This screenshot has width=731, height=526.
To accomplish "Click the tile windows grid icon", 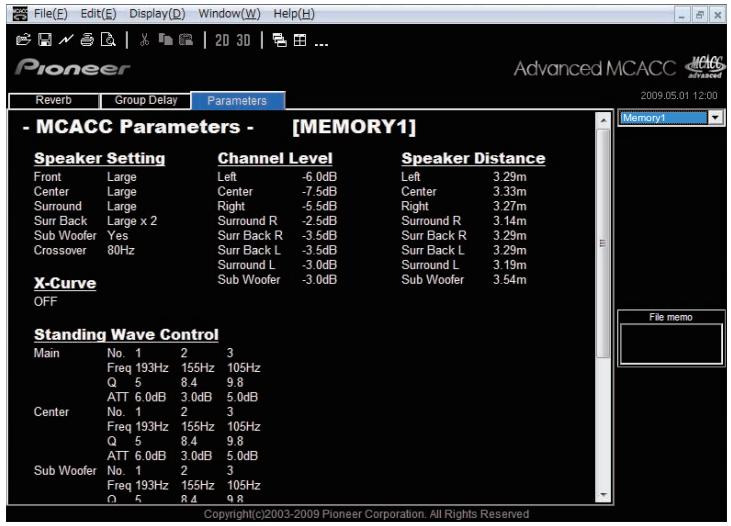I will click(x=300, y=40).
